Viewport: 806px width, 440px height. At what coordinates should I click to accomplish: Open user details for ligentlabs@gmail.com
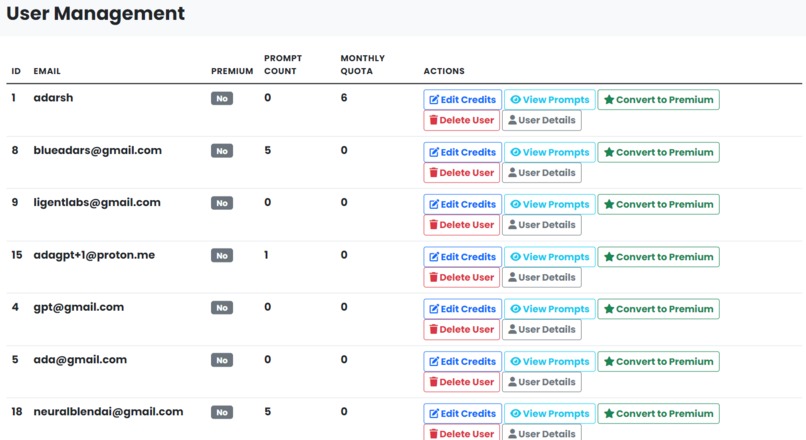(542, 225)
